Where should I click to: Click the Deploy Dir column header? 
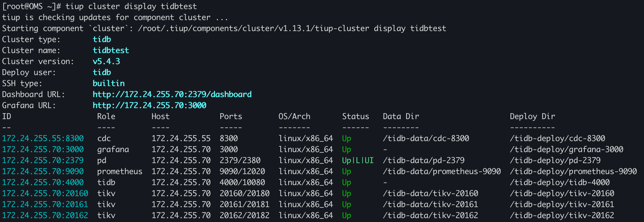tap(532, 117)
